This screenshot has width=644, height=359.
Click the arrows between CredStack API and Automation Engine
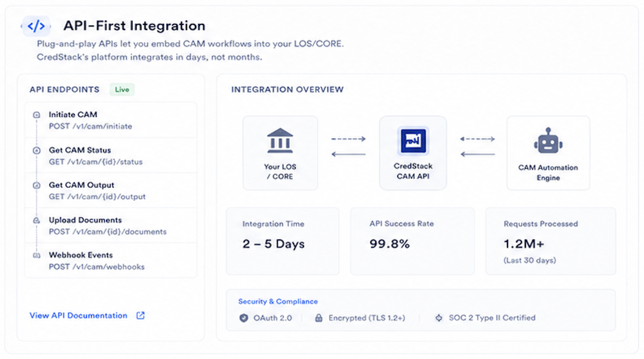[x=478, y=147]
